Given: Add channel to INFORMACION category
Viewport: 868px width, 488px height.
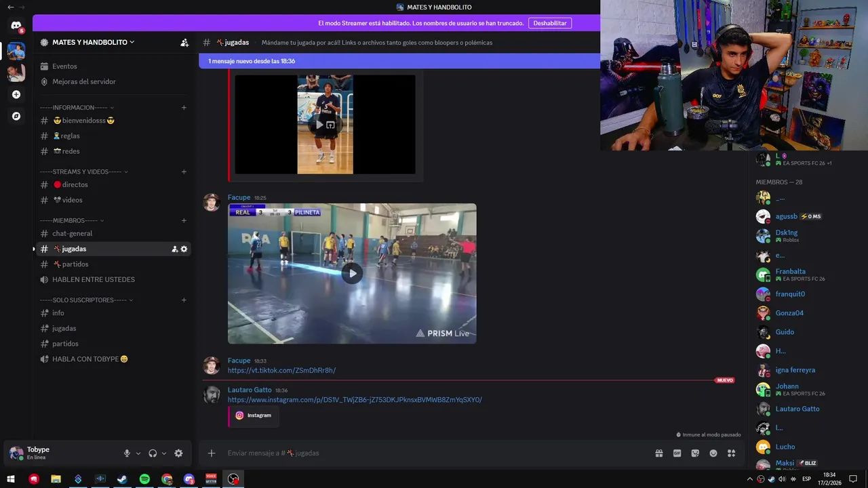Looking at the screenshot, I should [184, 107].
